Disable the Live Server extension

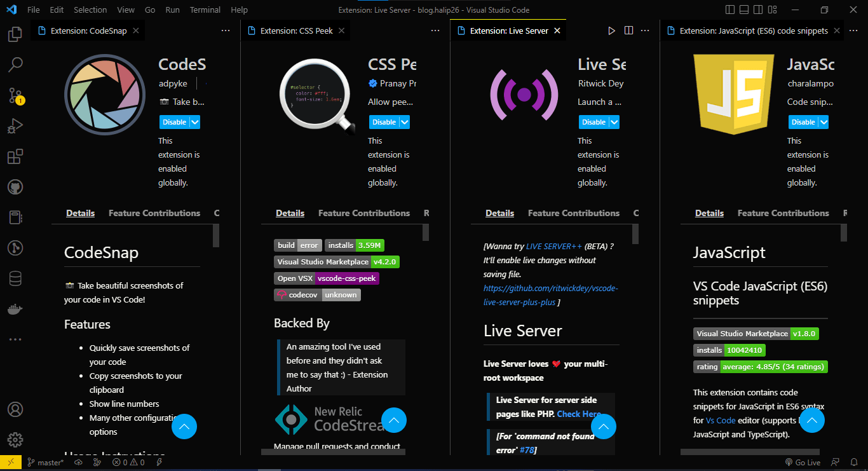click(x=593, y=122)
